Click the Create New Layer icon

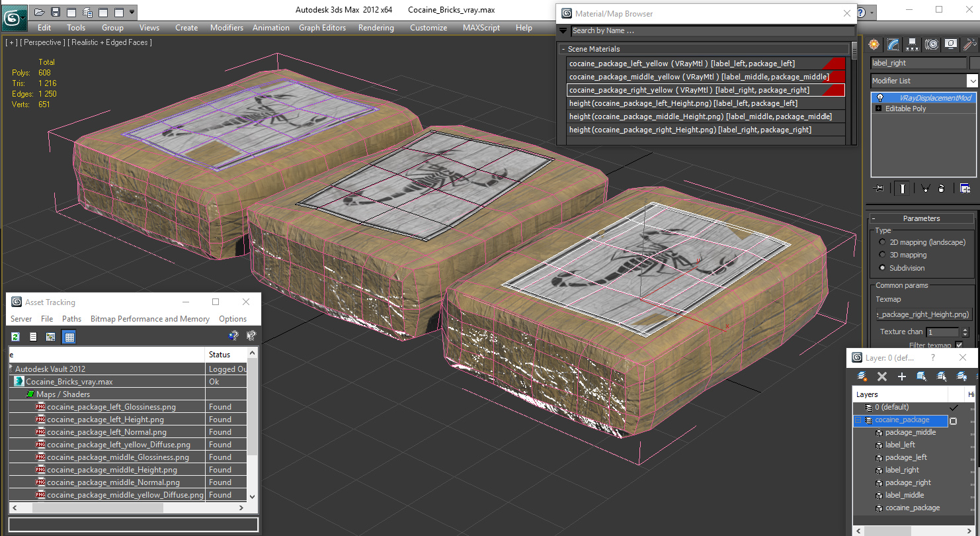(x=862, y=376)
